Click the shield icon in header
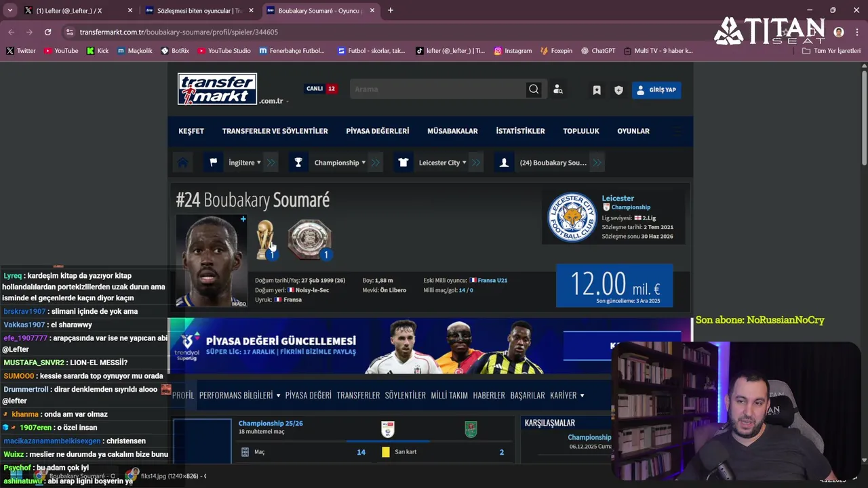Image resolution: width=868 pixels, height=488 pixels. [618, 90]
